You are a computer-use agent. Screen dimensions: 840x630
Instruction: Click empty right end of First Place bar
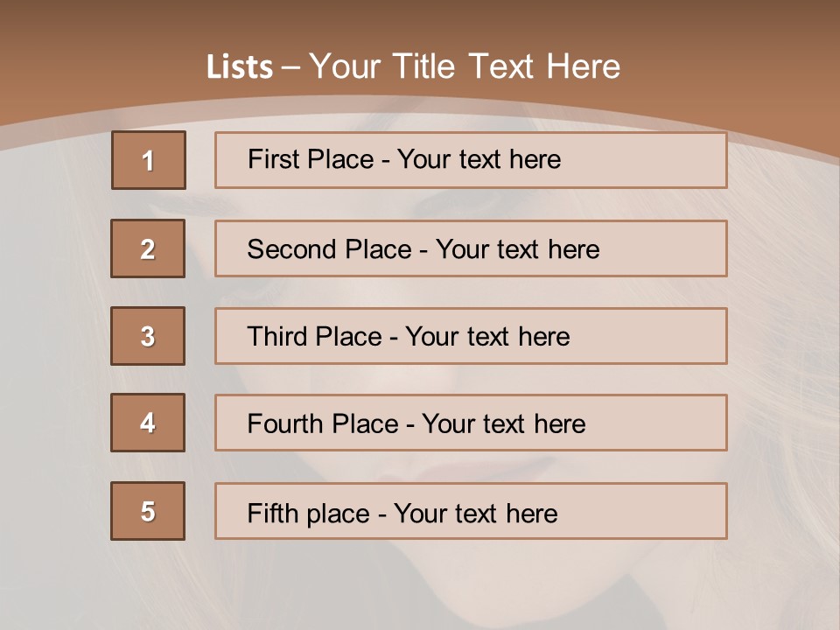tap(665, 160)
